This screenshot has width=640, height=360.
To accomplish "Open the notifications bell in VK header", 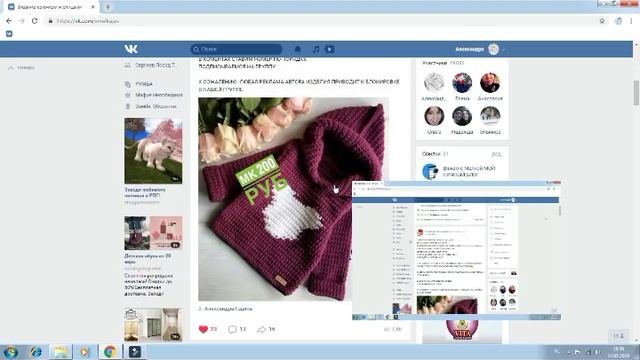I will click(298, 49).
